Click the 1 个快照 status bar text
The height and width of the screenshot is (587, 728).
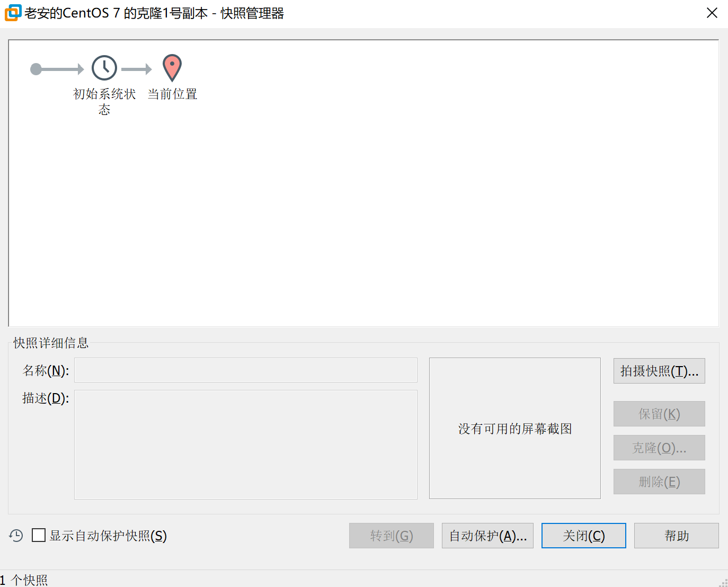pyautogui.click(x=24, y=580)
